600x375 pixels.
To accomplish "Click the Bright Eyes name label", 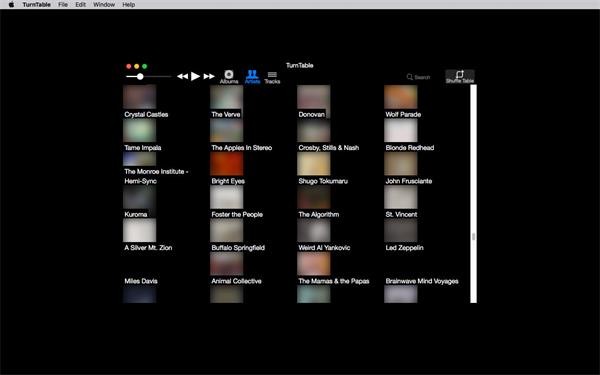I will 228,181.
